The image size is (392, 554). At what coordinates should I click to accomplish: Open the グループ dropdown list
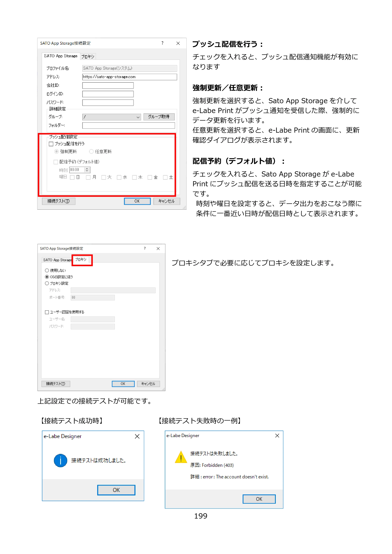[x=112, y=117]
